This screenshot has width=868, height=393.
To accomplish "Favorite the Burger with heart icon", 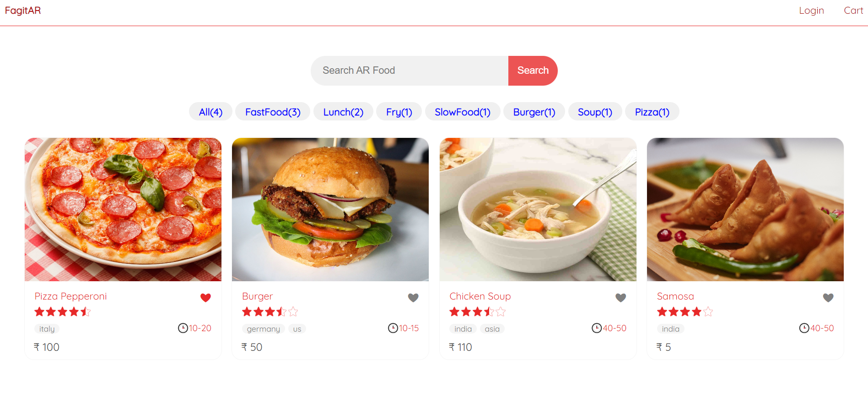I will point(413,298).
